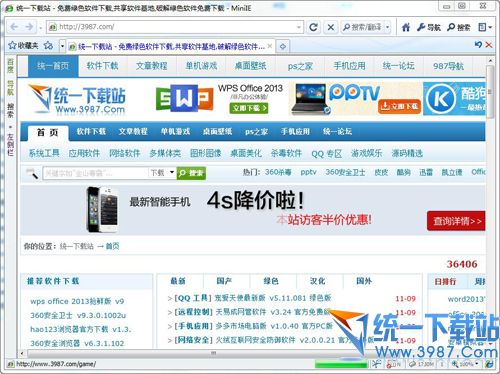Open the 下载 category dropdown in site search
The height and width of the screenshot is (374, 500).
[162, 173]
